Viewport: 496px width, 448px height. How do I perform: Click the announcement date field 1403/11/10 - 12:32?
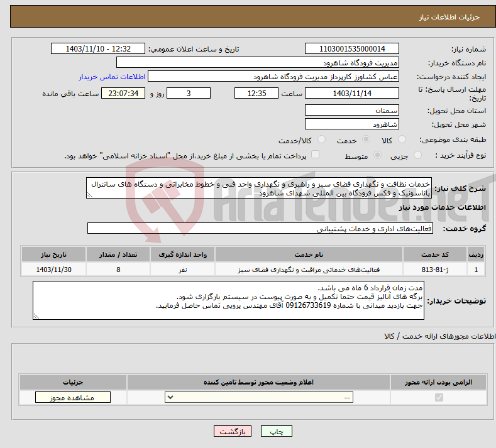98,48
